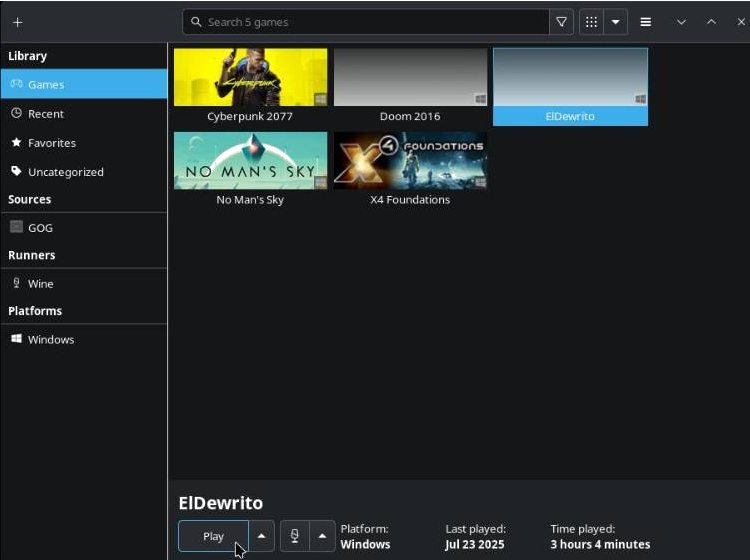Click the Wine runner button in bottom bar
The height and width of the screenshot is (560, 750).
[295, 536]
